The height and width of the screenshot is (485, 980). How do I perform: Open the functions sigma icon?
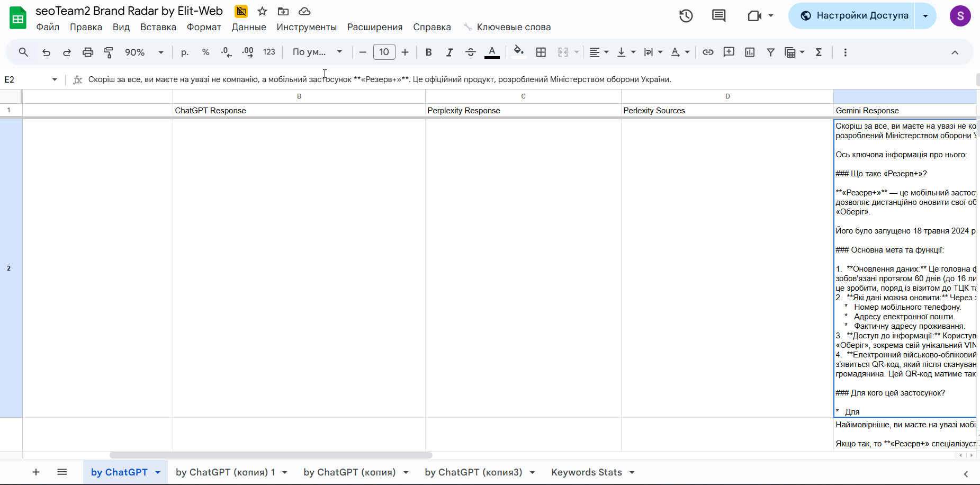coord(819,52)
